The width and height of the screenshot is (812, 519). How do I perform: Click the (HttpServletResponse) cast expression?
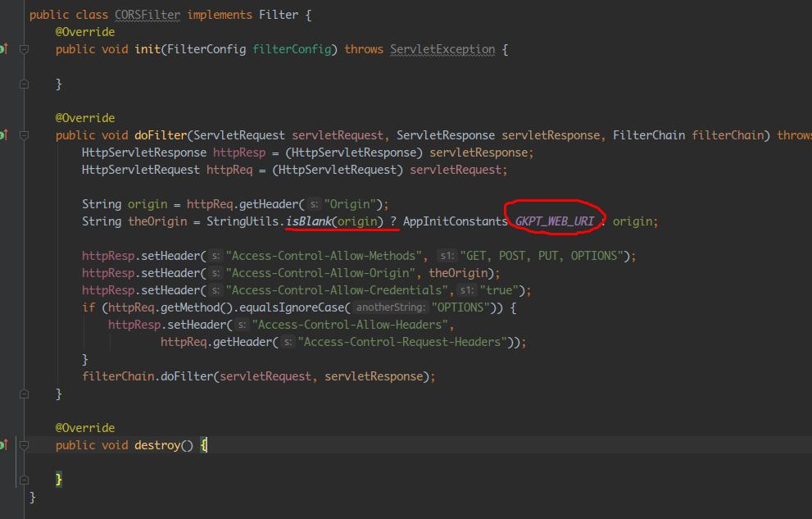click(354, 153)
